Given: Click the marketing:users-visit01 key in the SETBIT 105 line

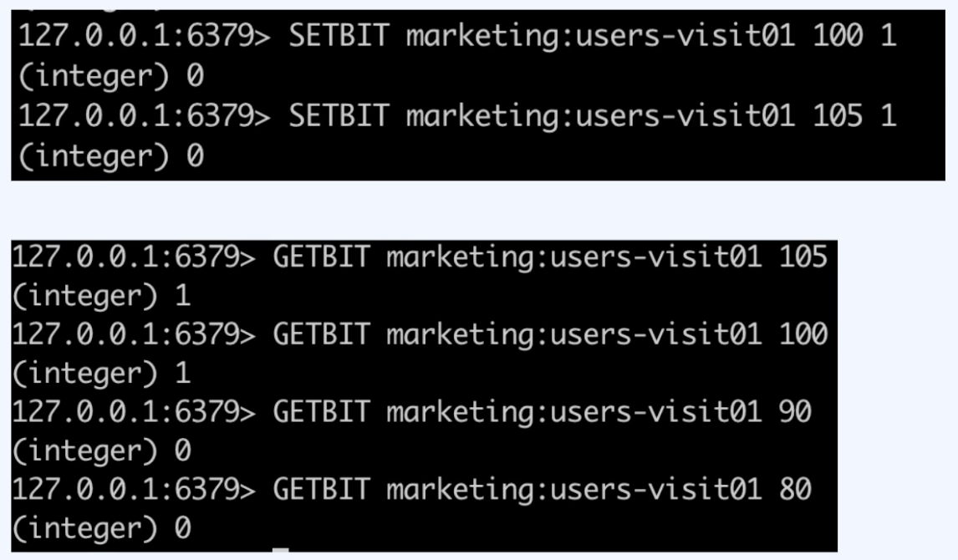Looking at the screenshot, I should 600,115.
